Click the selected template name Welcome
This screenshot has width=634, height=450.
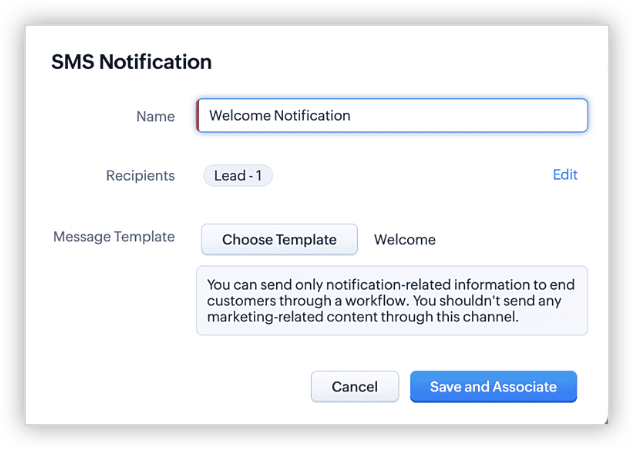[x=404, y=240]
